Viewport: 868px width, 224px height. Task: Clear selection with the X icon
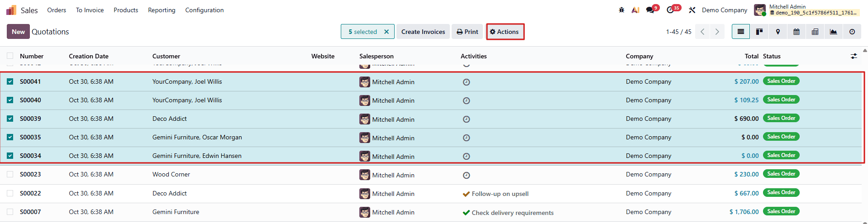coord(386,32)
